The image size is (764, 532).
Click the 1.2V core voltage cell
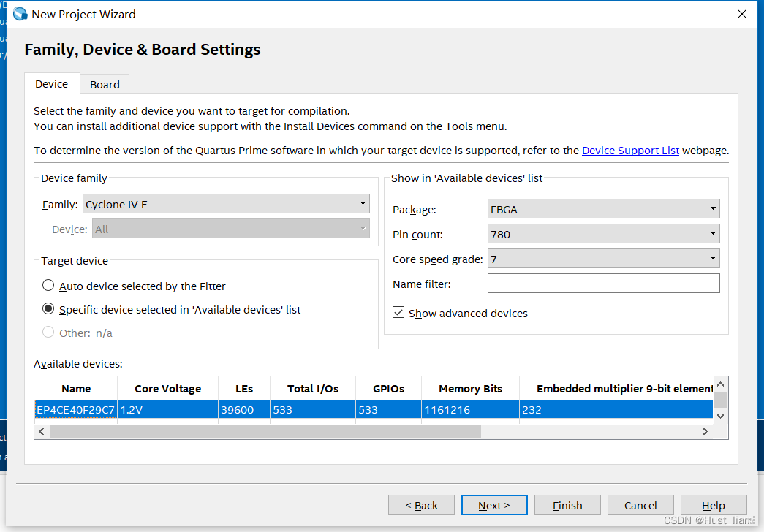tap(167, 410)
